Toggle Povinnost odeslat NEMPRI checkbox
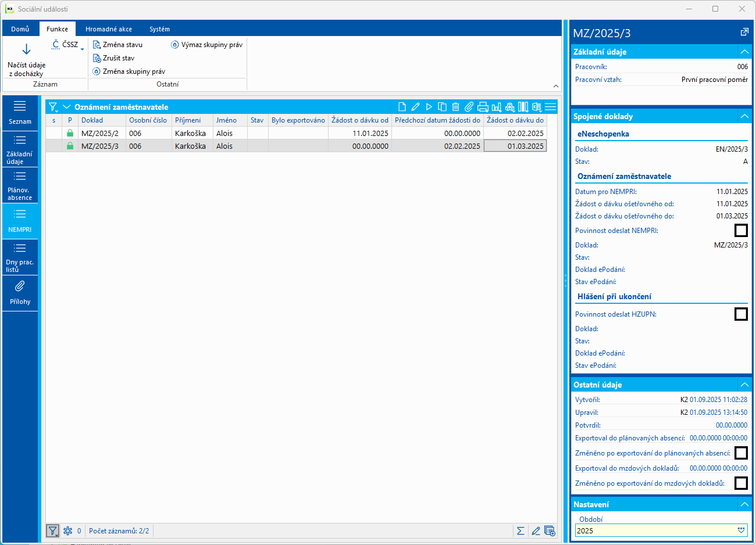The image size is (756, 545). coord(741,231)
